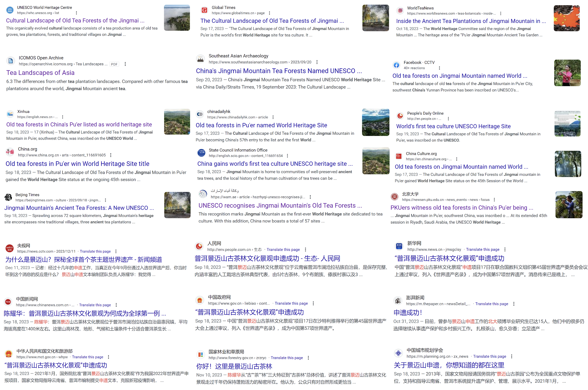
Task: Click the 中华人民共和国文化和旅游部 favicon
Action: 9,354
